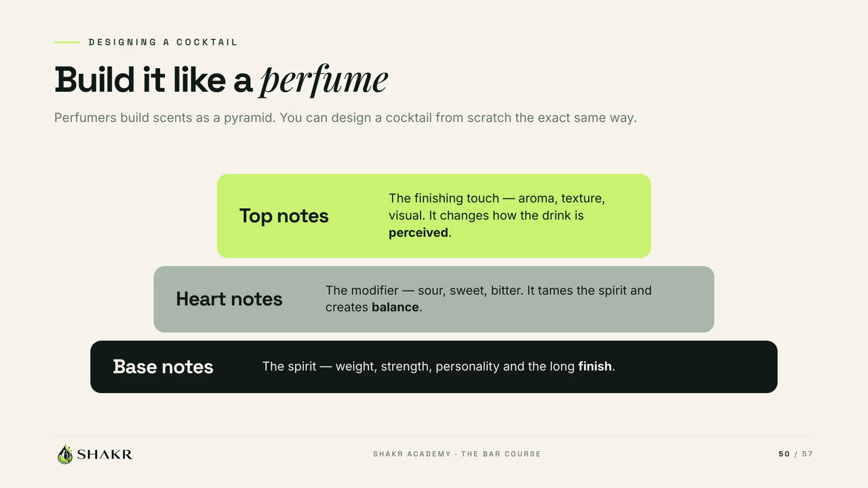
Task: Click the 'DESIGNING A COCKTAIL' section label
Action: (163, 42)
